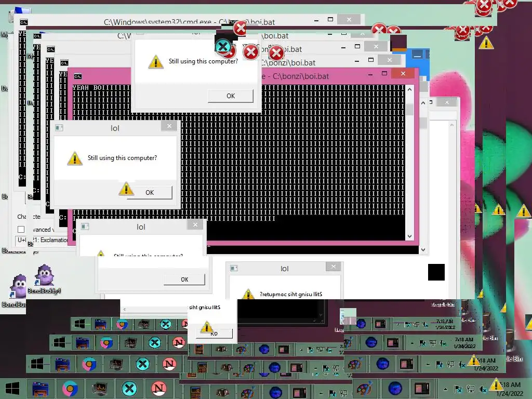Open Start button on the topmost ghost taskbar

click(79, 324)
